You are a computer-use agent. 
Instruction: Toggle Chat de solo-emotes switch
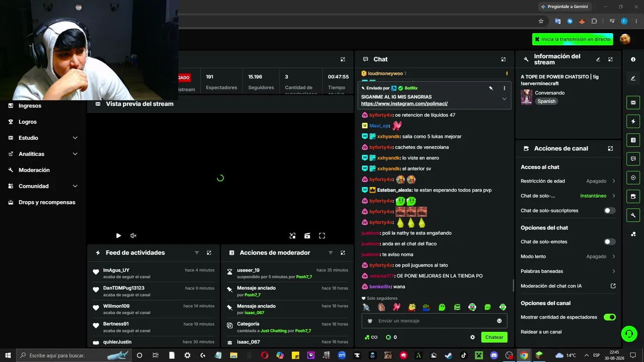[x=609, y=242]
